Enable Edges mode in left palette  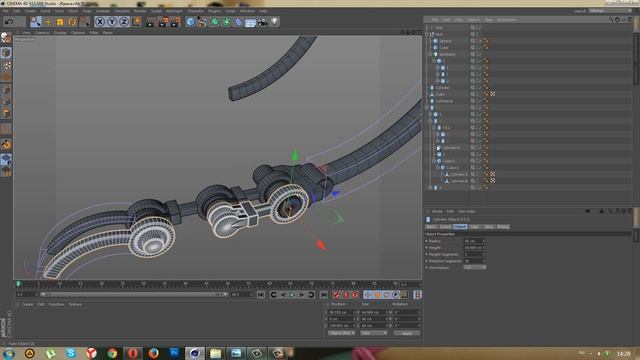click(6, 101)
